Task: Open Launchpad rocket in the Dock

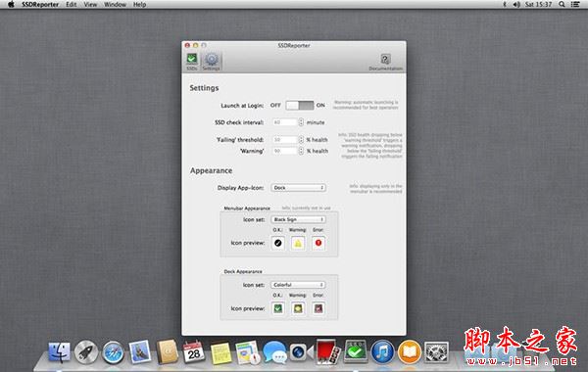Action: tap(86, 352)
